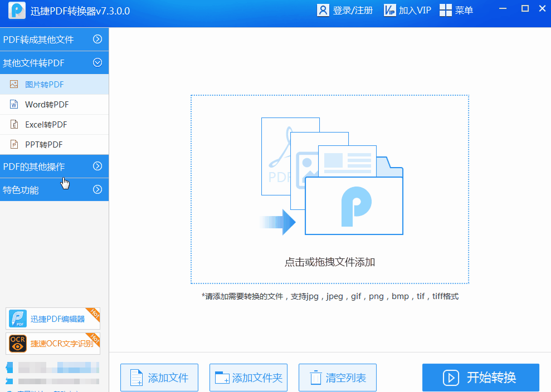Click 捷速OCR eye icon

tap(18, 344)
